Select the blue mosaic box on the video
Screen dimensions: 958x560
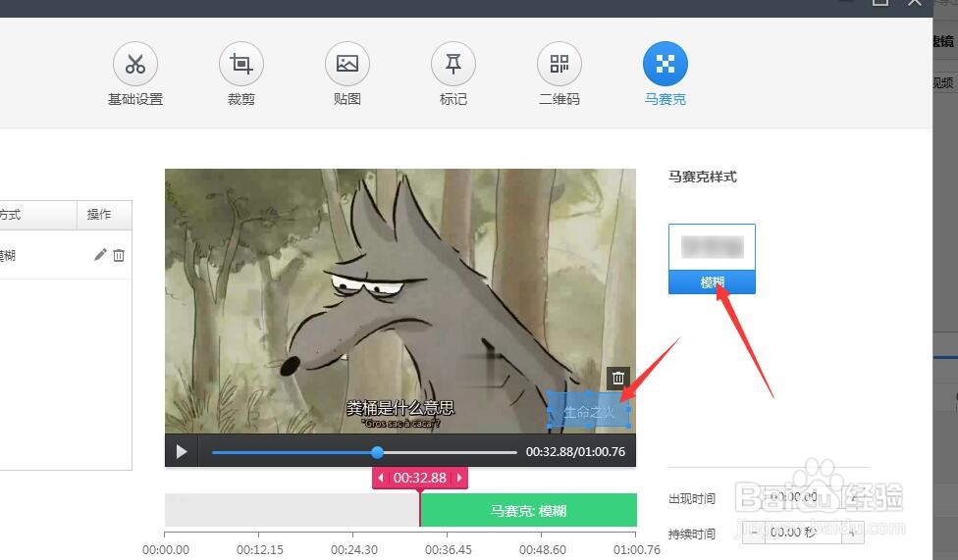click(x=588, y=410)
